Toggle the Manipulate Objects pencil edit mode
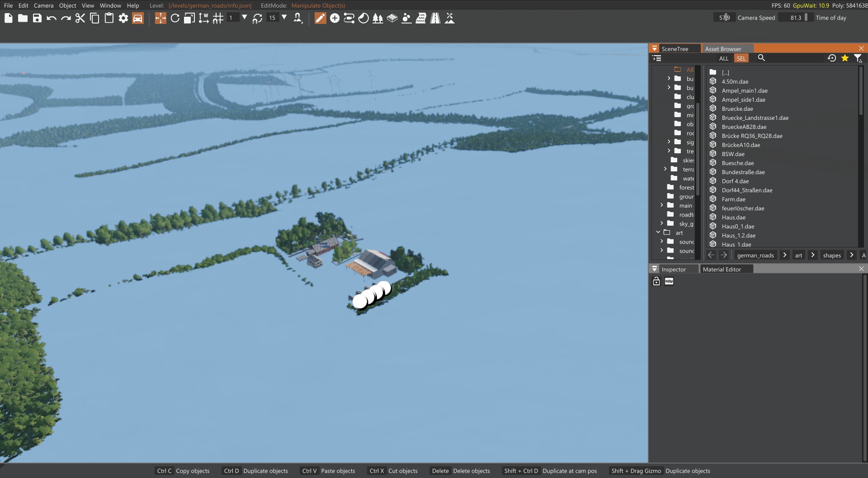The height and width of the screenshot is (478, 868). click(320, 18)
